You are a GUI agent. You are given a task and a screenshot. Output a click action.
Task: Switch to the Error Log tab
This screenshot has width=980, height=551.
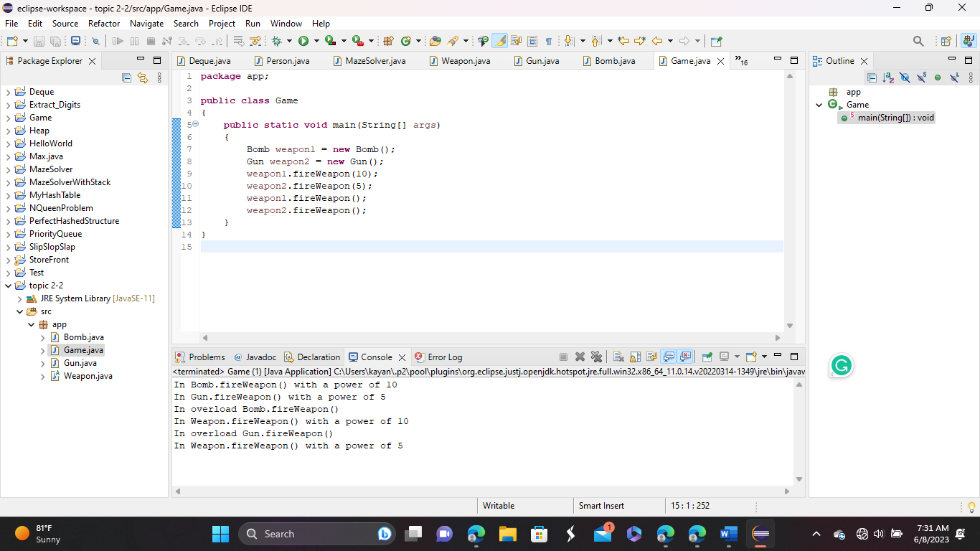coord(438,357)
